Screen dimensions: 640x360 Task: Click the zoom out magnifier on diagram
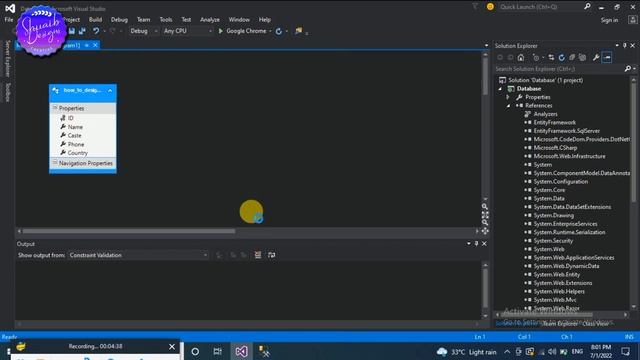pos(484,223)
